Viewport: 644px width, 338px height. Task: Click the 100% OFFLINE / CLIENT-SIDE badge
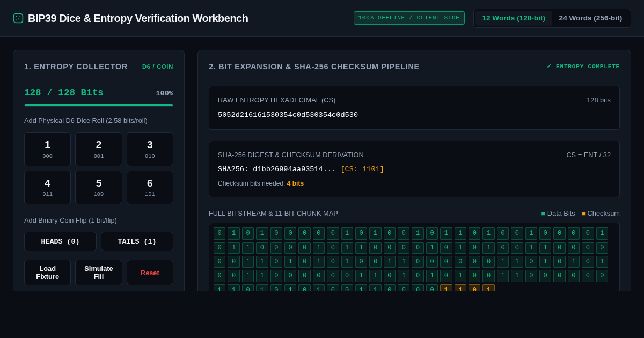(x=409, y=18)
